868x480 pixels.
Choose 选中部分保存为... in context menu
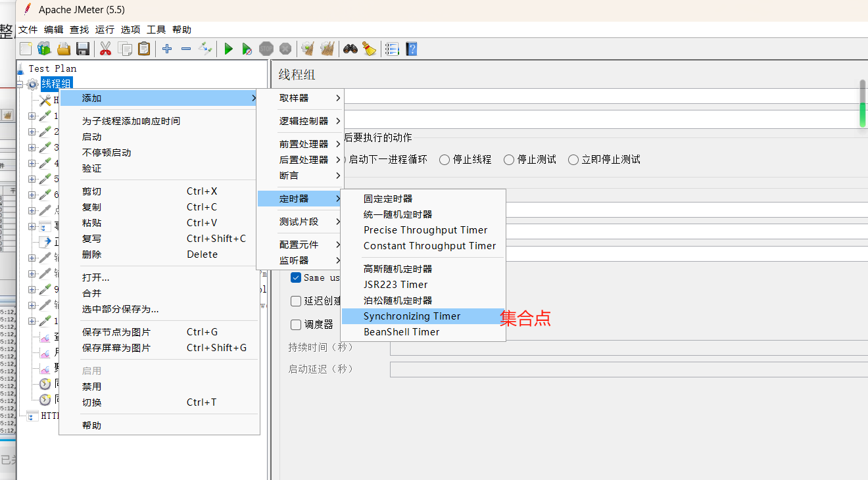tap(159, 309)
